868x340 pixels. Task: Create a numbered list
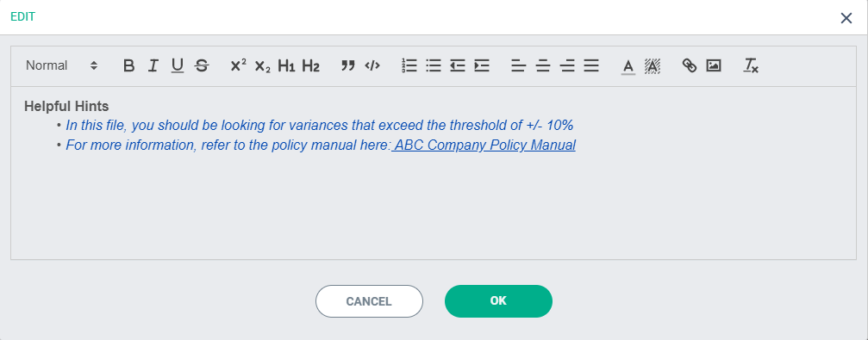coord(409,65)
